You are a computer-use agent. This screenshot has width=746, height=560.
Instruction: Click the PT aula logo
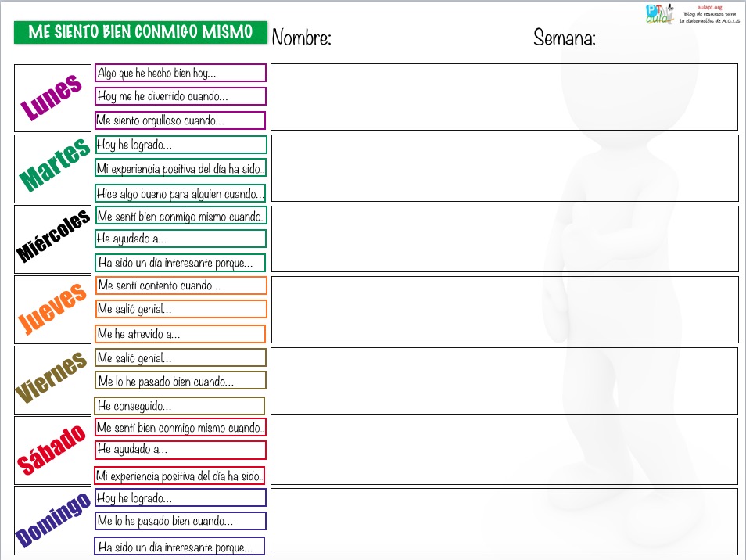click(x=660, y=14)
